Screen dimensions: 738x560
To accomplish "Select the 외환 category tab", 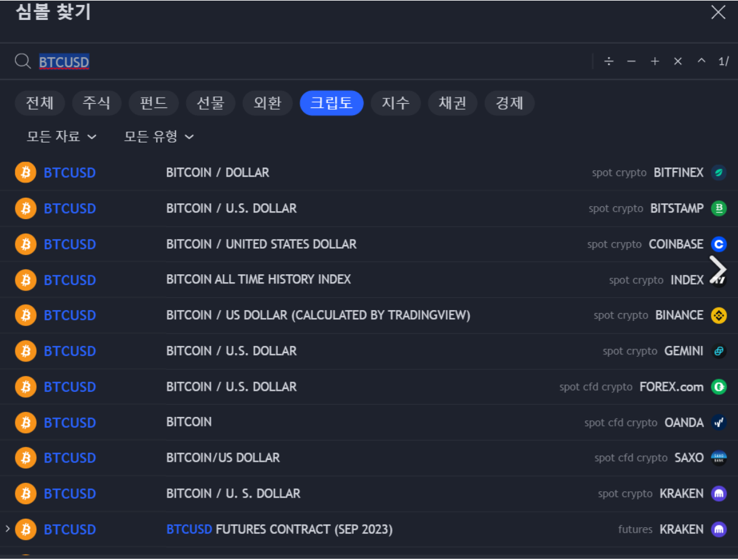I will point(268,103).
